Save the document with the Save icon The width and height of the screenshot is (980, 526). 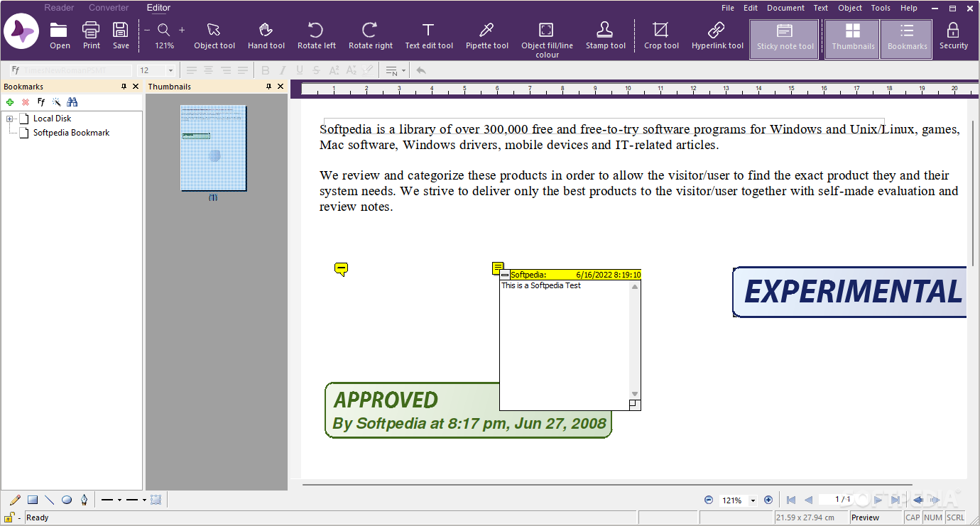(121, 35)
